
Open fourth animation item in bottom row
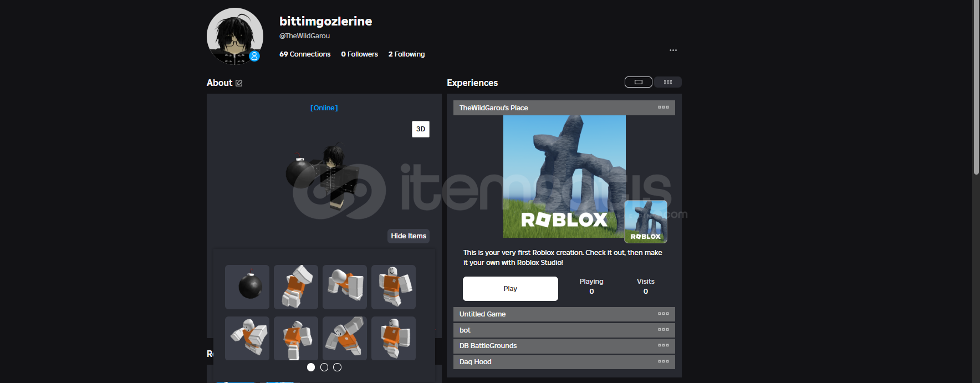coord(394,339)
